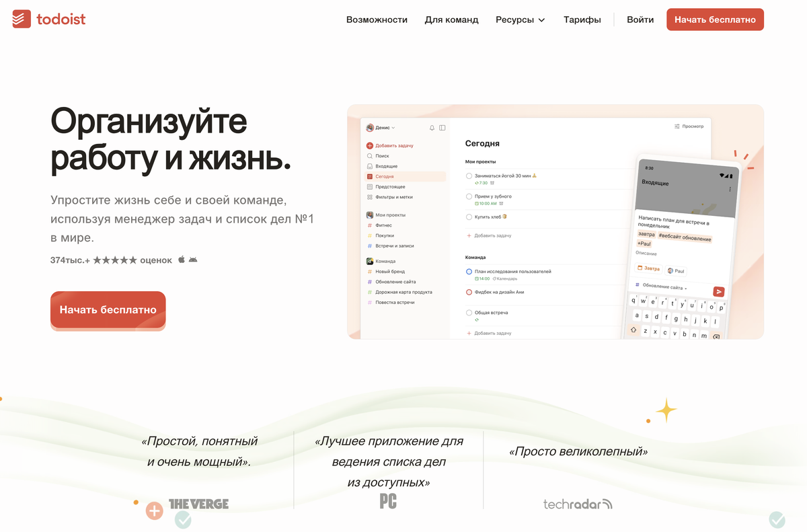Click the header Начать бесплатно button

click(x=715, y=20)
